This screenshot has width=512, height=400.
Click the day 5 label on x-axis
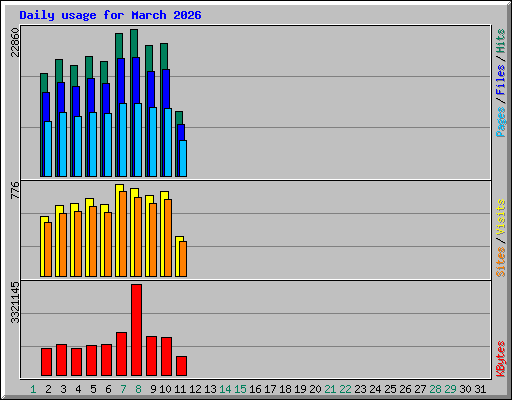pos(93,389)
